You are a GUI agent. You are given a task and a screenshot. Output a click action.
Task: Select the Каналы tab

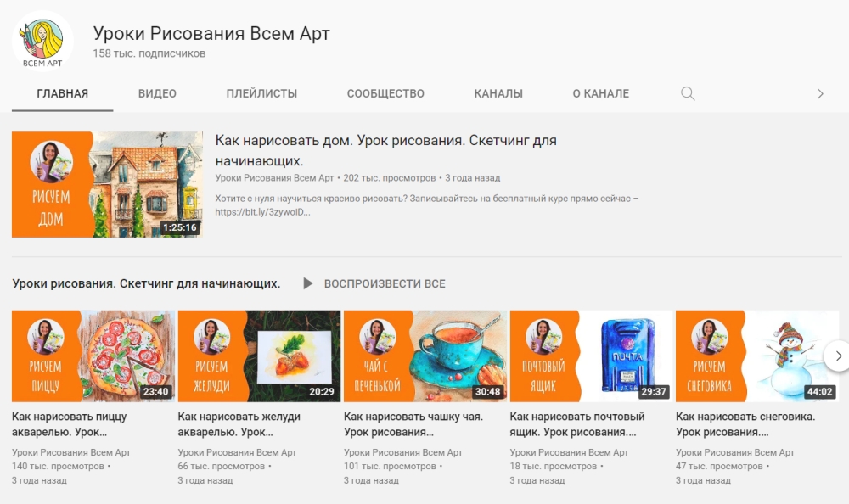tap(498, 93)
